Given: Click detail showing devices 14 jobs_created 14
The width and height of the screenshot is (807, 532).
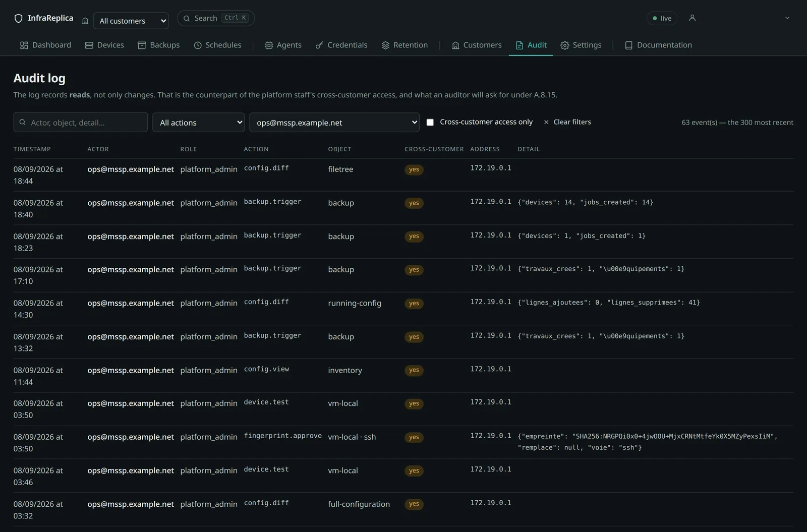Looking at the screenshot, I should click(x=586, y=202).
